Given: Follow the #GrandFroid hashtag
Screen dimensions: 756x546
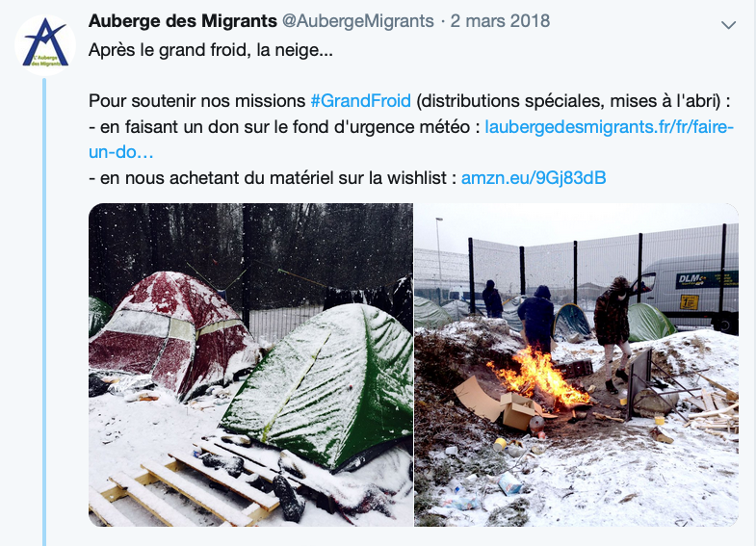Looking at the screenshot, I should point(360,101).
